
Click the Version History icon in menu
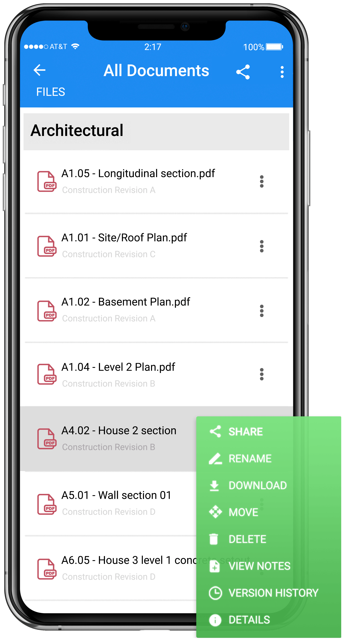coord(214,593)
